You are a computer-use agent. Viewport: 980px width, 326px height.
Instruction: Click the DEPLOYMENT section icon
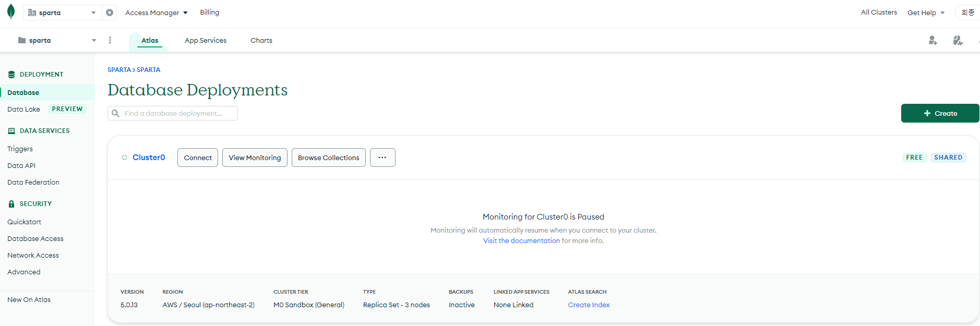pos(11,75)
